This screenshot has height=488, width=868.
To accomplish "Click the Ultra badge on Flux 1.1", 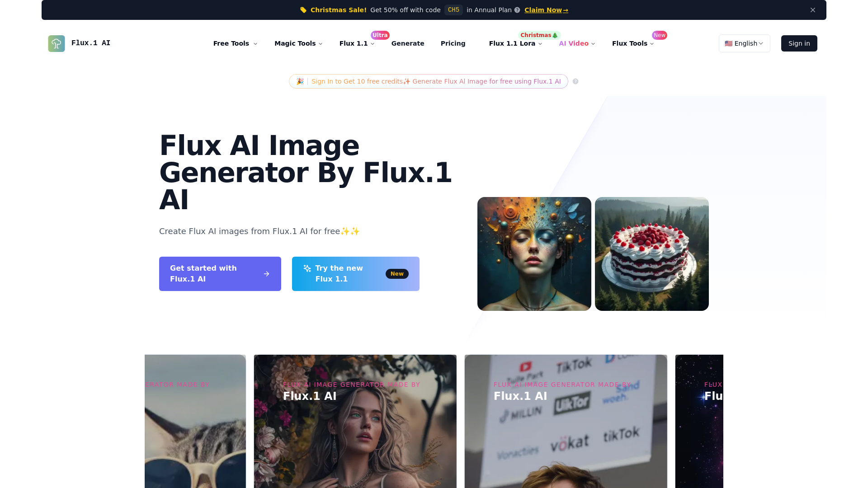I will click(x=379, y=34).
